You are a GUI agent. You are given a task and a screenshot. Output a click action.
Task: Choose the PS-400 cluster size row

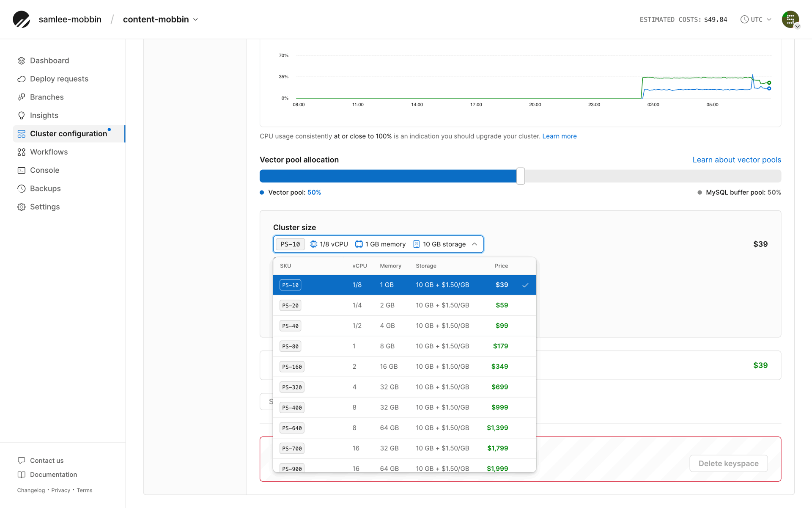pyautogui.click(x=404, y=407)
